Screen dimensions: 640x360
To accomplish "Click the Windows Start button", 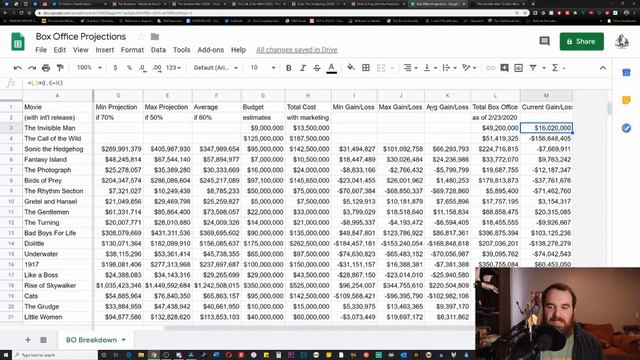I will tap(6, 355).
